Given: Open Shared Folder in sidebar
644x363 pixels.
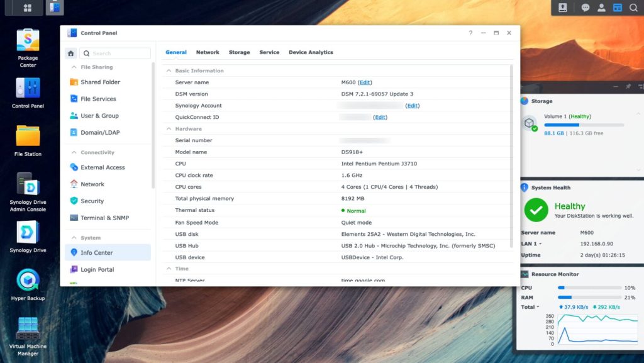Looking at the screenshot, I should (100, 82).
